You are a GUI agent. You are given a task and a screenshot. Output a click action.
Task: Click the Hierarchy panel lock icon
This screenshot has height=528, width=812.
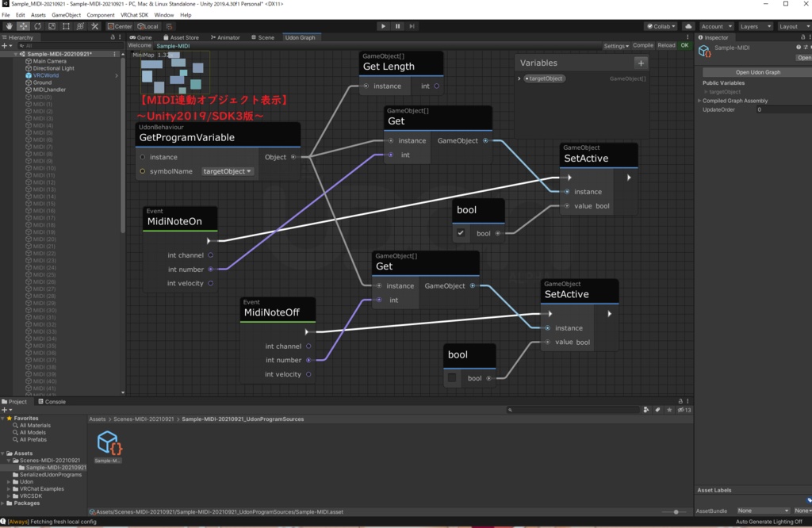(113, 37)
